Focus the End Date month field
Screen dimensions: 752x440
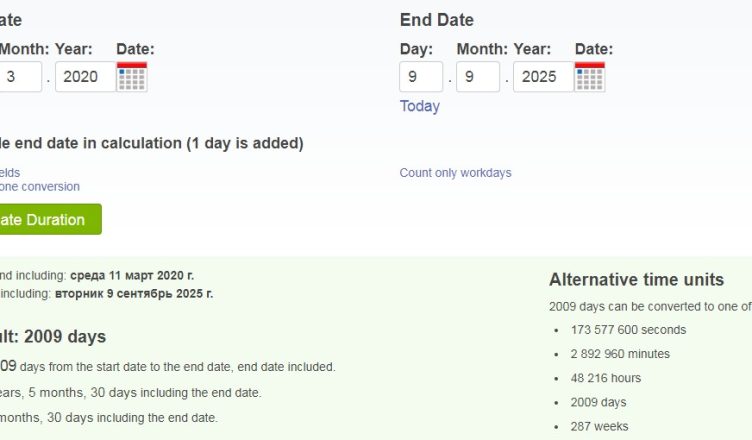click(x=478, y=77)
